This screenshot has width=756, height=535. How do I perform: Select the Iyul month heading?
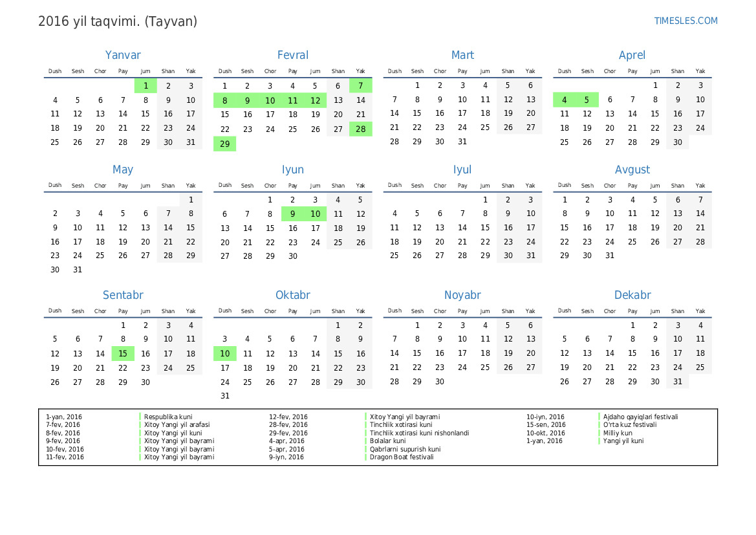tap(462, 169)
